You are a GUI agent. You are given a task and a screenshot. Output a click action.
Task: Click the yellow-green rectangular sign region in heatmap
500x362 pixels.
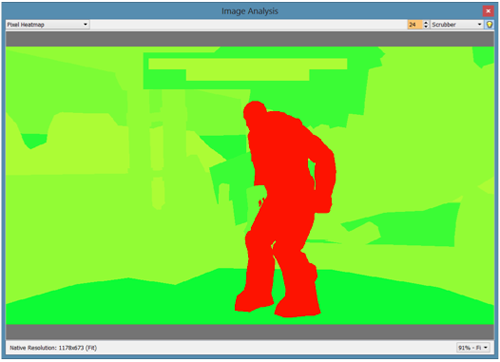[248, 69]
